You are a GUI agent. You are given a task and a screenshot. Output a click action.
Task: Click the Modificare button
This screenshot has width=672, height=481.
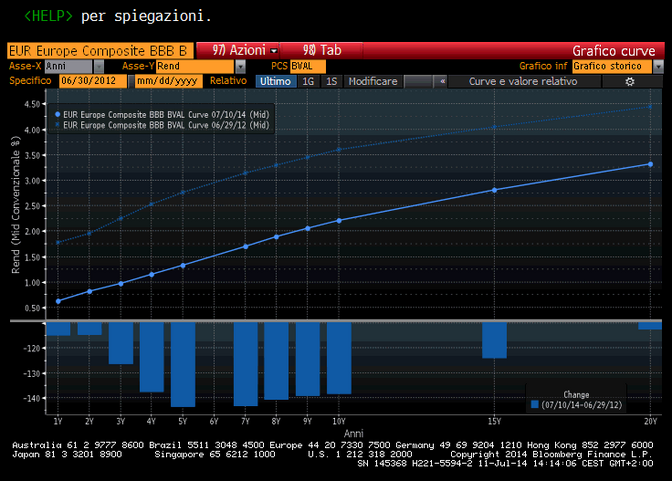pos(374,81)
